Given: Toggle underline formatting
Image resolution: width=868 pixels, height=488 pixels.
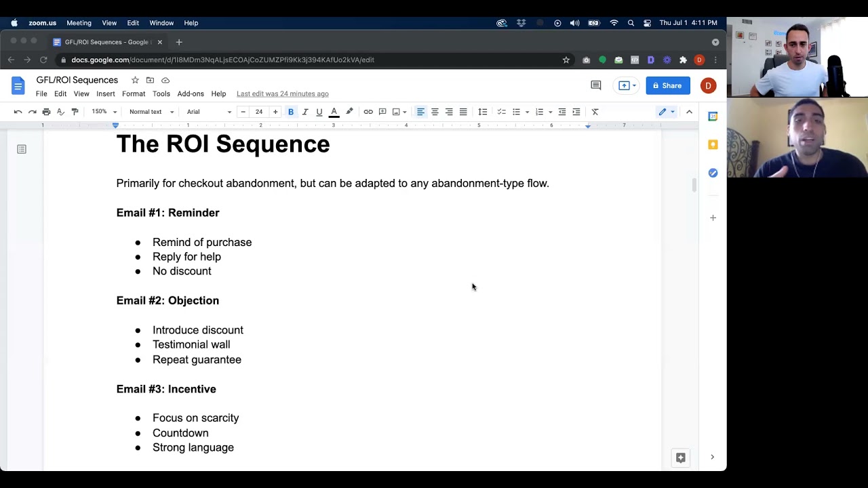Looking at the screenshot, I should pos(319,112).
